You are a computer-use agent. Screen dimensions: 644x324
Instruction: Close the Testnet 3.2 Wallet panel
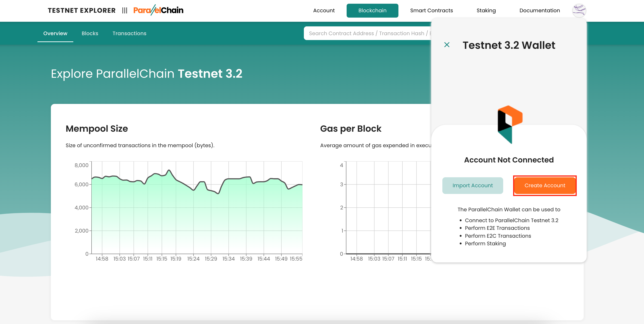pos(447,45)
